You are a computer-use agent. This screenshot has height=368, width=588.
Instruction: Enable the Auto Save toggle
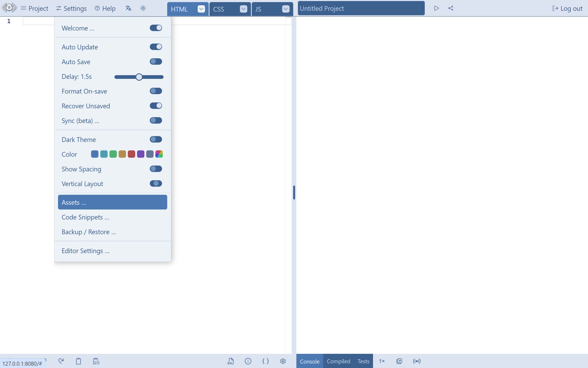pyautogui.click(x=156, y=62)
